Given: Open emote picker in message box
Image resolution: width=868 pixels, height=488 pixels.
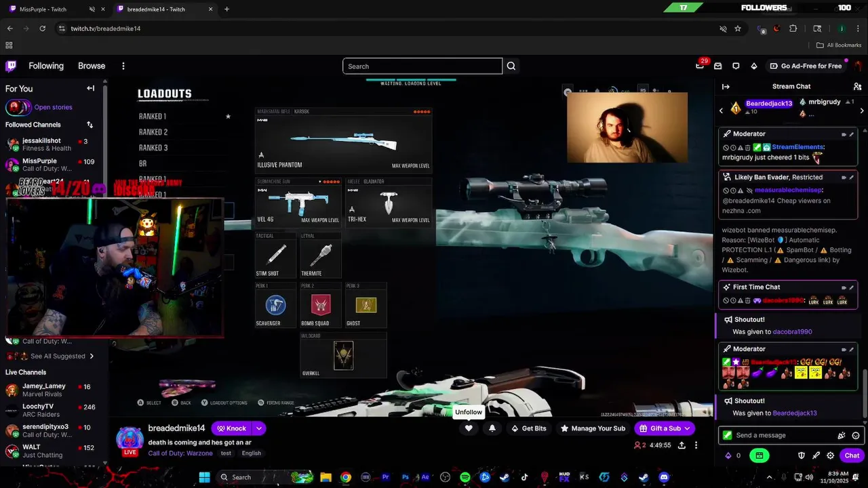Looking at the screenshot, I should click(856, 435).
